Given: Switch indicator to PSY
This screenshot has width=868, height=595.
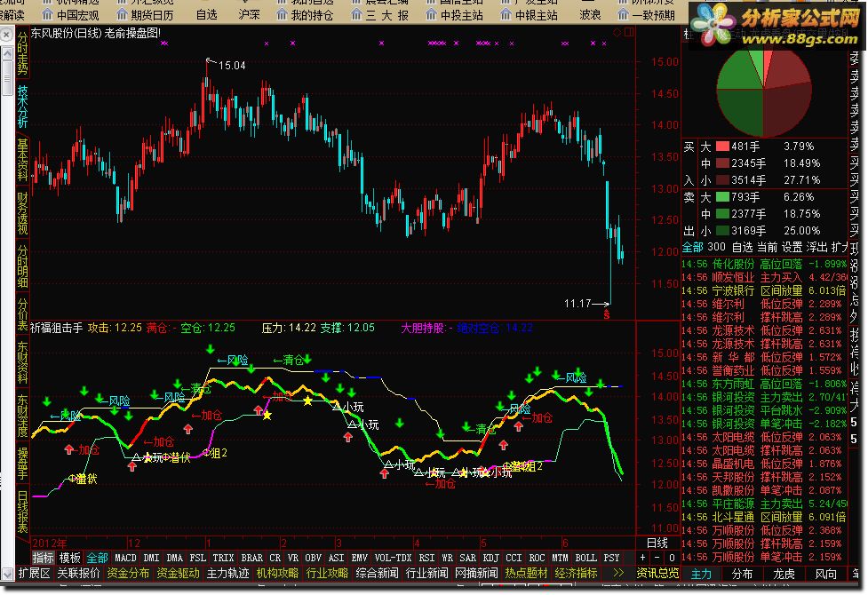Looking at the screenshot, I should pyautogui.click(x=611, y=558).
